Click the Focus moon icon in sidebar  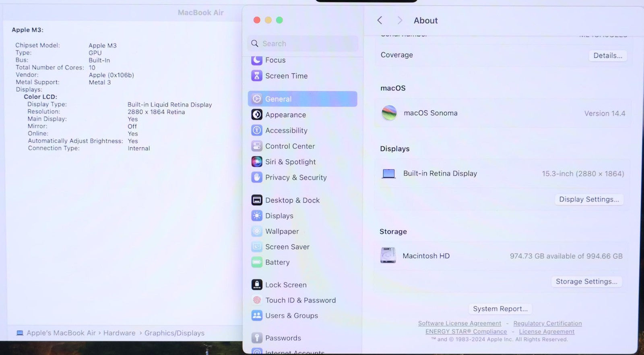pos(257,60)
